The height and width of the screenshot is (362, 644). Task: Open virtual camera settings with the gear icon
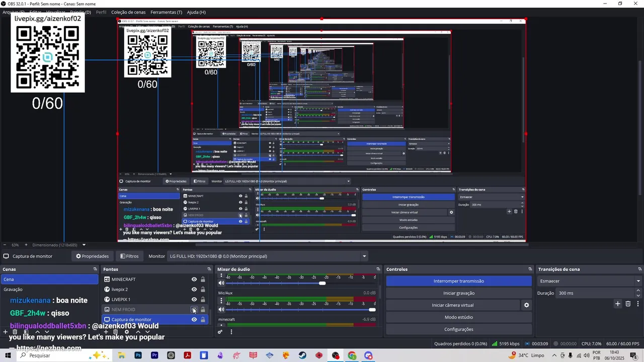point(526,305)
